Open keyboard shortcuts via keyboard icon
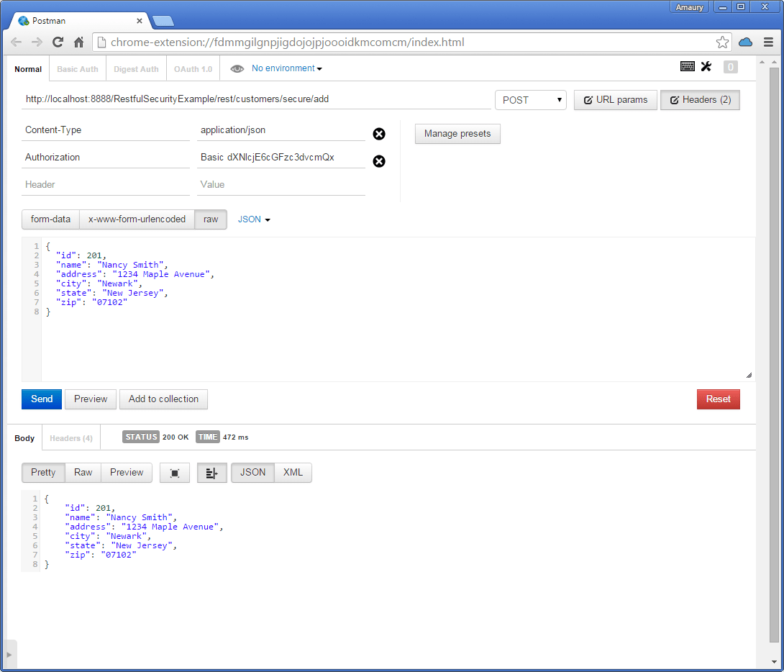This screenshot has height=672, width=784. click(x=688, y=66)
